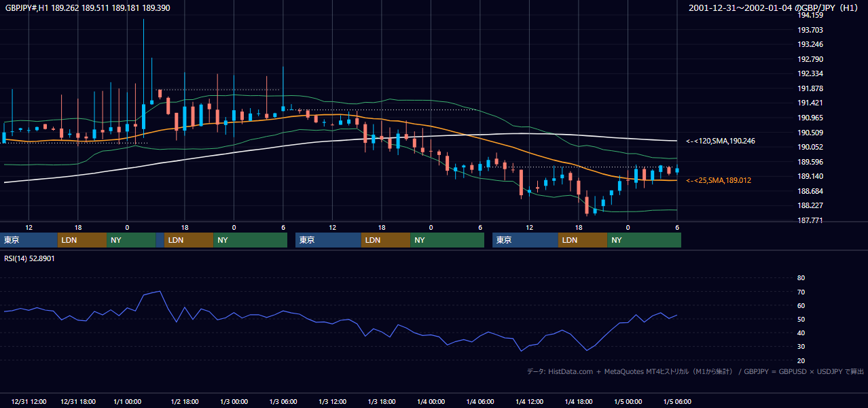Select the 1/2 18:00 timeline label
The width and height of the screenshot is (868, 408).
(185, 401)
